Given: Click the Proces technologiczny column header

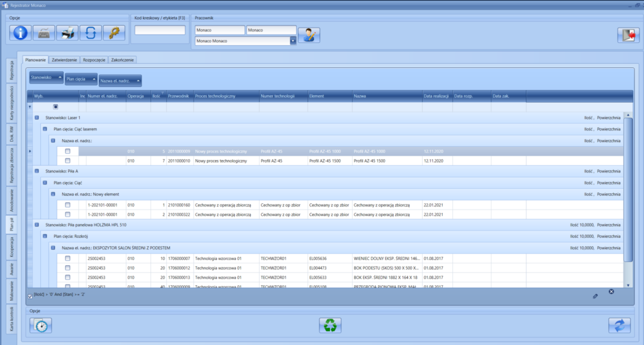Looking at the screenshot, I should coord(225,96).
